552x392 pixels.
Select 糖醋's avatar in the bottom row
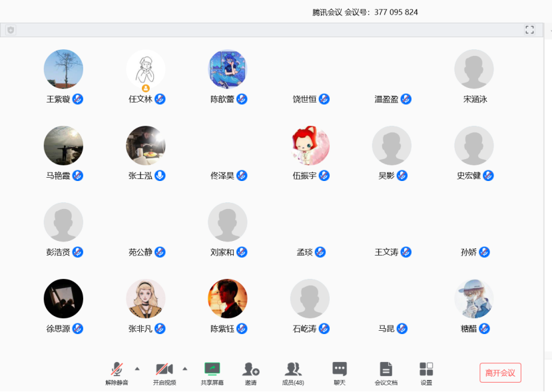click(x=473, y=298)
